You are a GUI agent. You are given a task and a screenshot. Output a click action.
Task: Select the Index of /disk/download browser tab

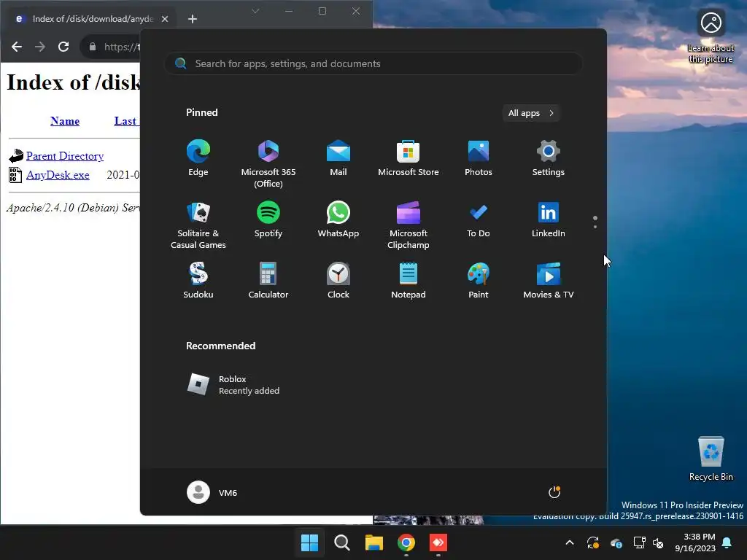point(90,19)
